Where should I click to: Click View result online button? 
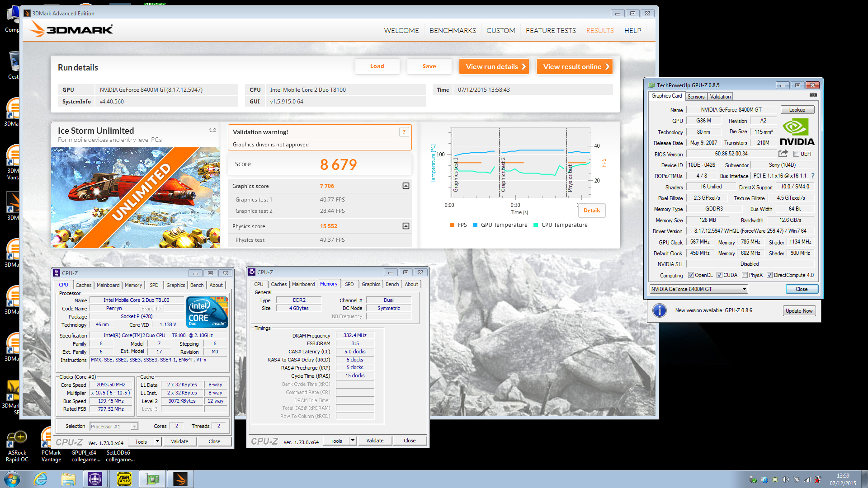pyautogui.click(x=574, y=66)
